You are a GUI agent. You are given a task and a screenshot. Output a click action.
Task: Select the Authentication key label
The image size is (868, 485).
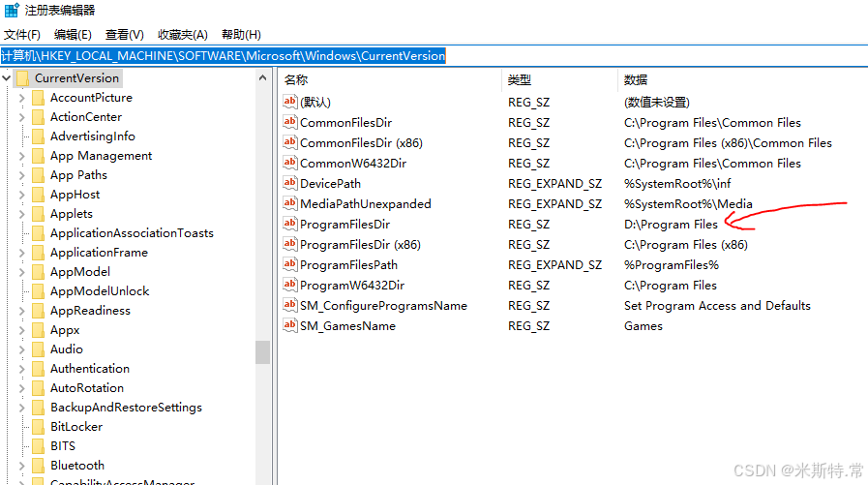(90, 369)
